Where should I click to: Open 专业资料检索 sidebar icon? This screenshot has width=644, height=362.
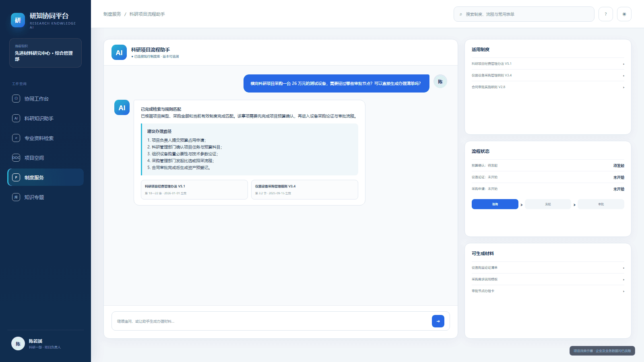[16, 138]
